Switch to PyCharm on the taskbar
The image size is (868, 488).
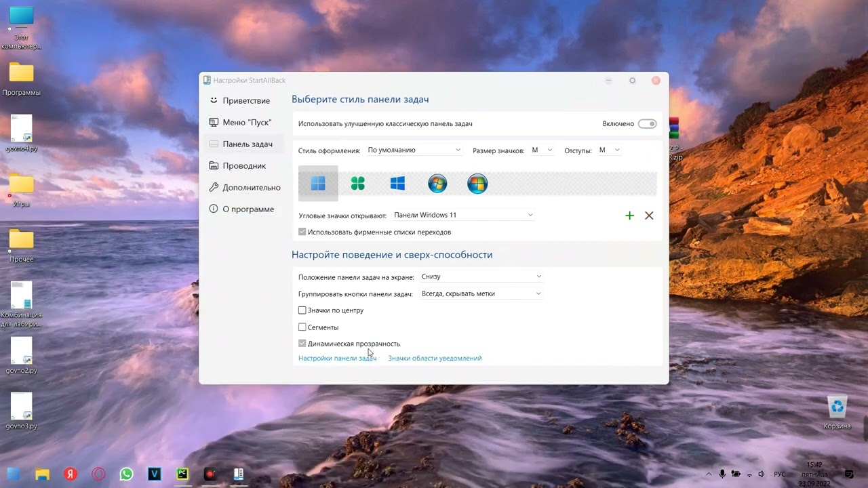[x=182, y=474]
